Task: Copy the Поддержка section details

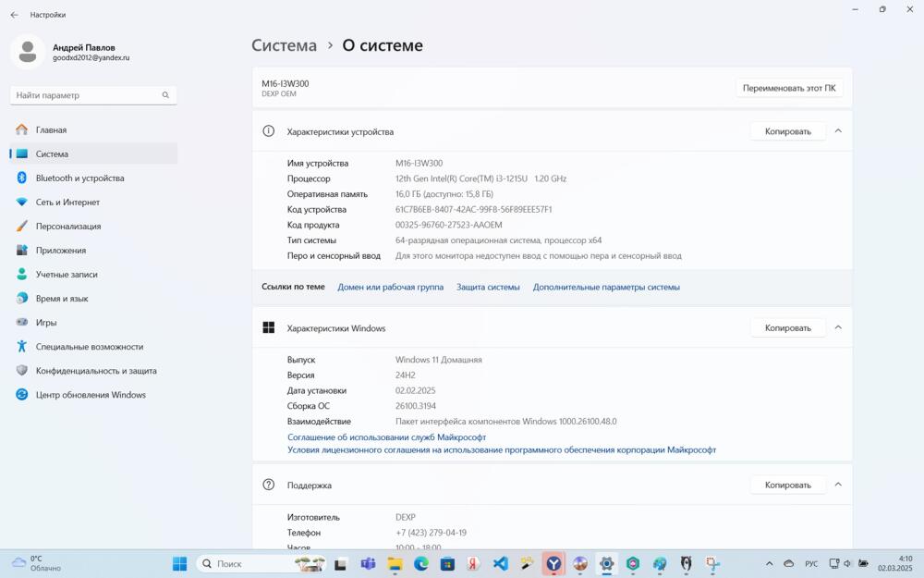Action: (x=788, y=485)
